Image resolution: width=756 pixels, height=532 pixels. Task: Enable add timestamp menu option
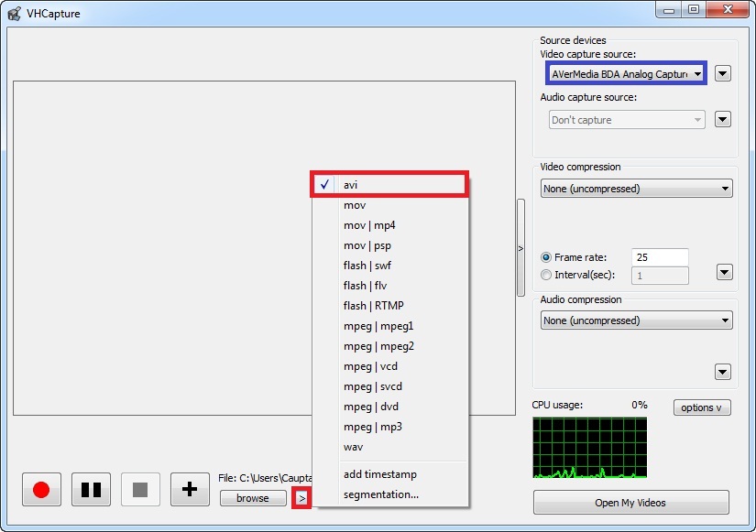tap(389, 474)
